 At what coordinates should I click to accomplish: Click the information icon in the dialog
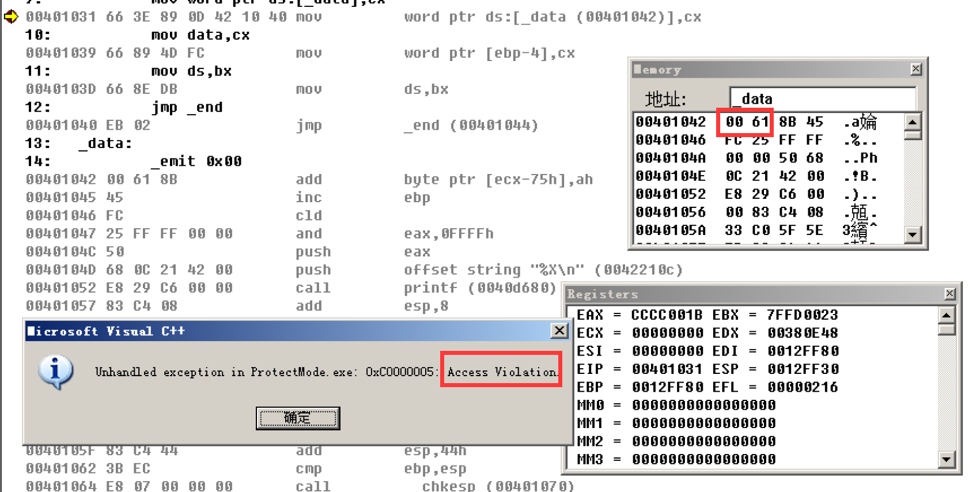[x=55, y=372]
